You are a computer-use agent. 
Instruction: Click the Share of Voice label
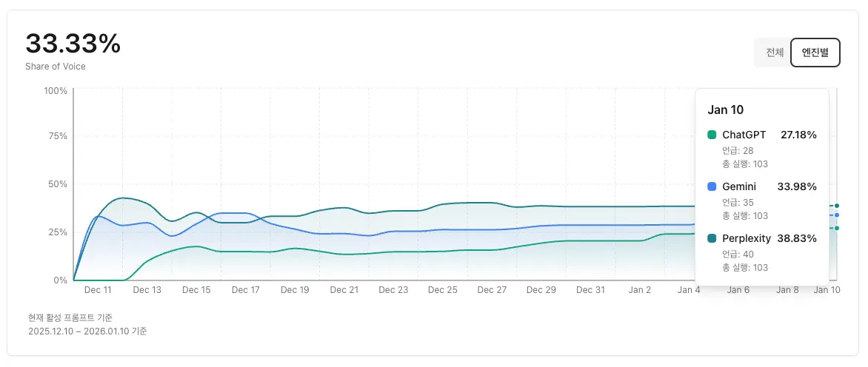coord(56,67)
